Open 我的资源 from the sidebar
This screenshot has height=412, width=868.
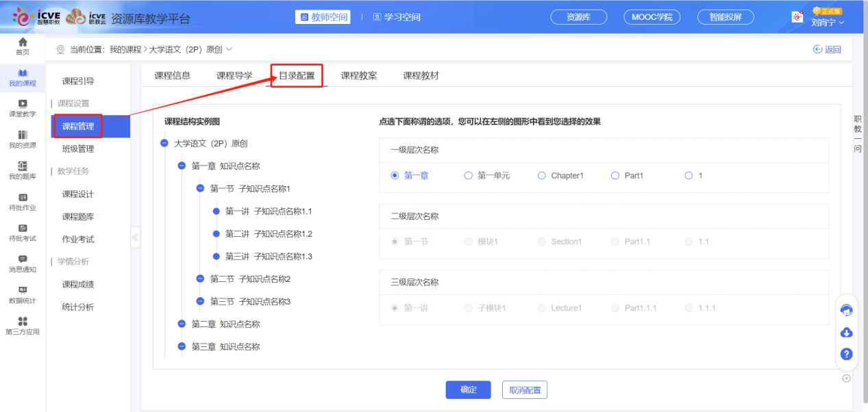point(21,140)
